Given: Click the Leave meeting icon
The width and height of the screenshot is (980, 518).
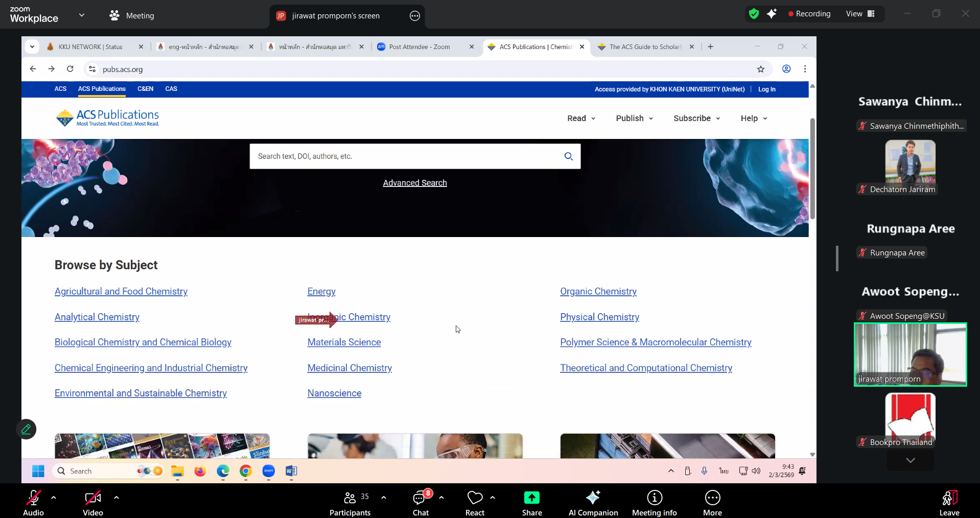Looking at the screenshot, I should [x=949, y=498].
